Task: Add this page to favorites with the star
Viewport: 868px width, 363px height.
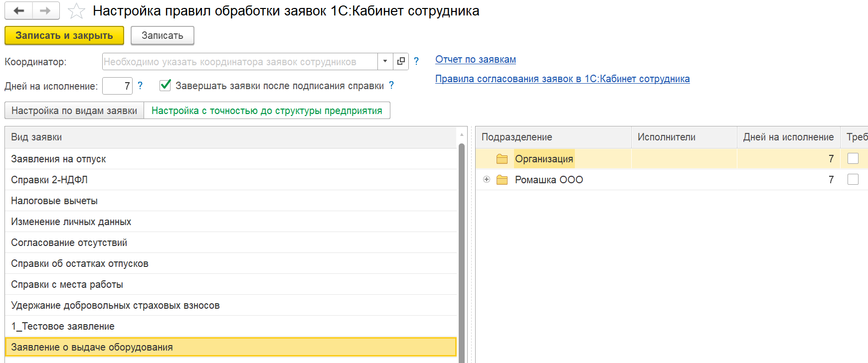Action: pos(76,11)
